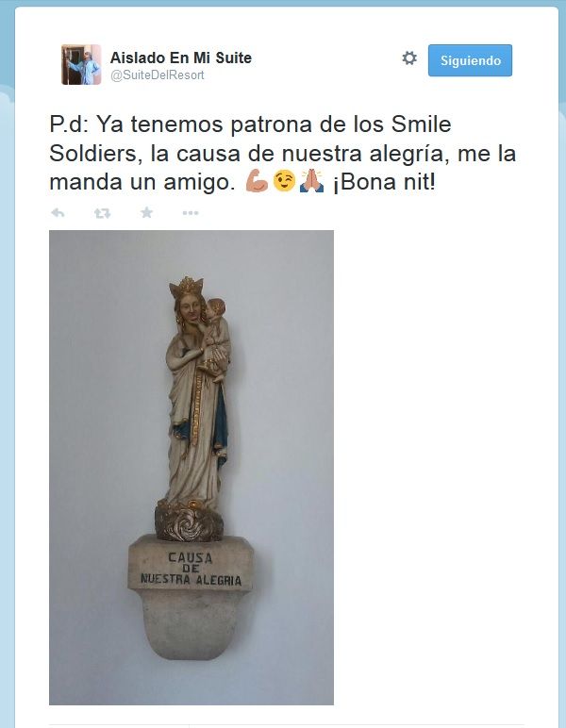Favorite the tweet with the star icon
The width and height of the screenshot is (566, 728).
(x=147, y=212)
